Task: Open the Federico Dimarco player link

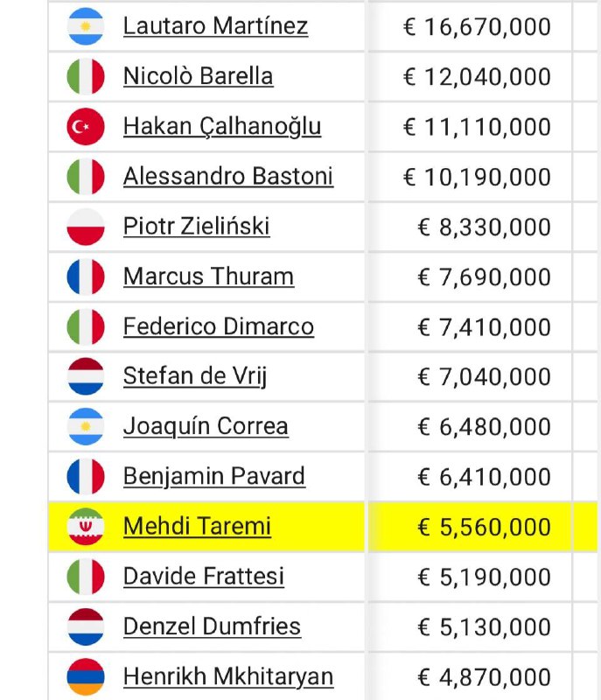Action: [219, 326]
